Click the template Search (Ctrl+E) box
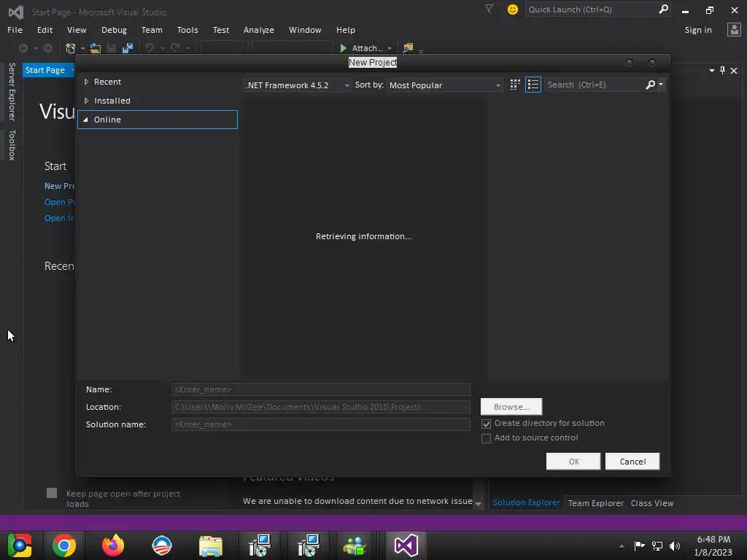The image size is (747, 560). 594,85
